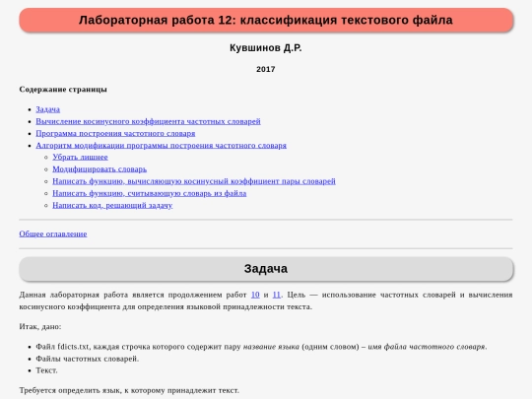Image resolution: width=532 pixels, height=399 pixels.
Task: Click the paragraph starting 'Данная лабораторная работа'
Action: click(x=266, y=300)
